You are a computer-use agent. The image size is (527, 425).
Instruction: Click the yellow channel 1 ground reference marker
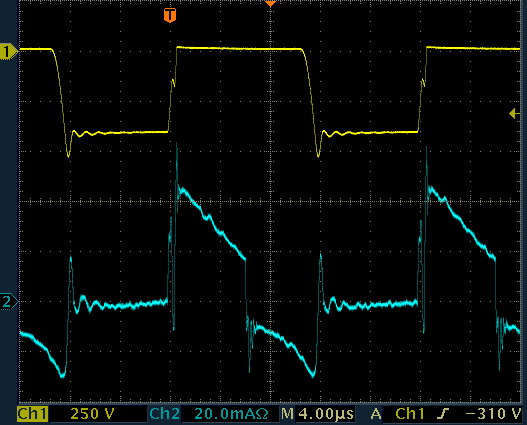point(9,52)
